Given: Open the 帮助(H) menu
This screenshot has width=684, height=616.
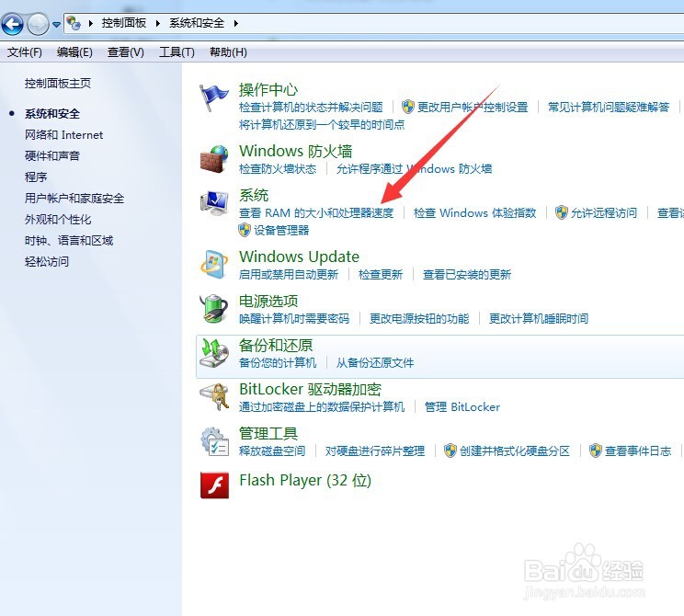Looking at the screenshot, I should pos(228,52).
